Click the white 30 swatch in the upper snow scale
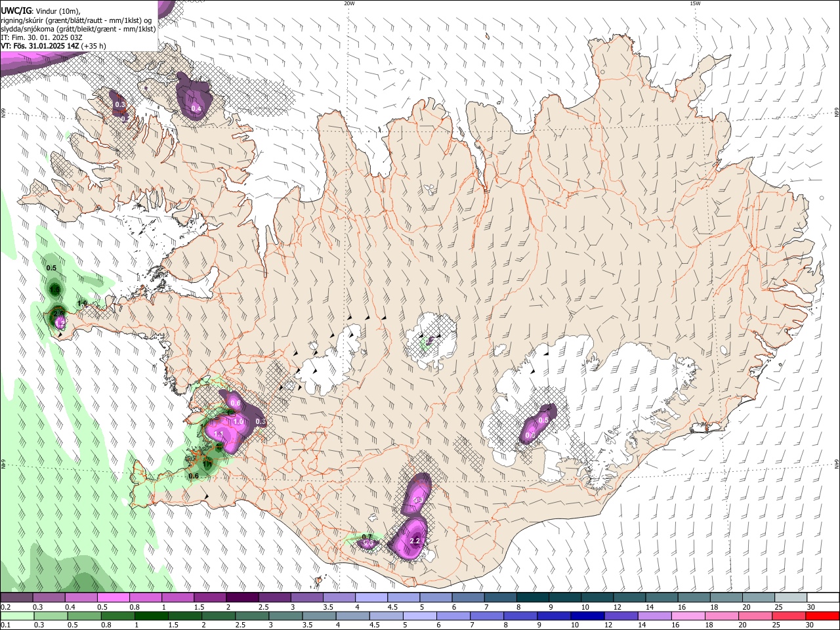Screen dimensions: 840x630 point(823,597)
